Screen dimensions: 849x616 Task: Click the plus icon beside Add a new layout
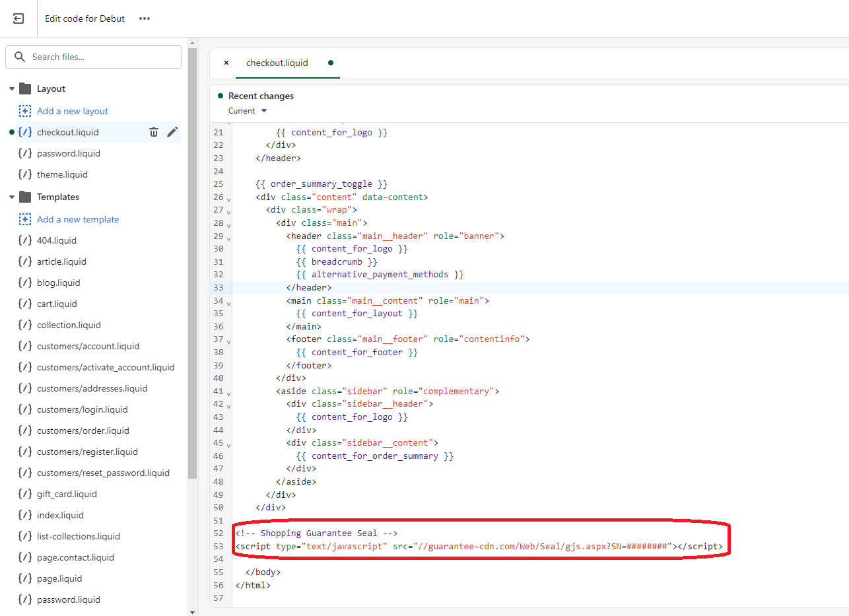point(25,111)
